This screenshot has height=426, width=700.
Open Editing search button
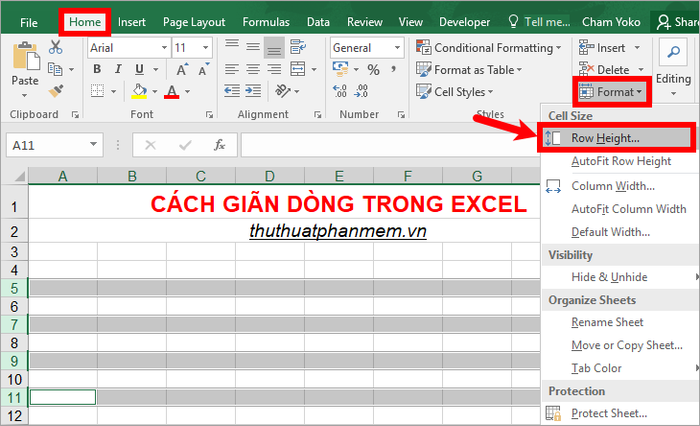click(x=673, y=52)
